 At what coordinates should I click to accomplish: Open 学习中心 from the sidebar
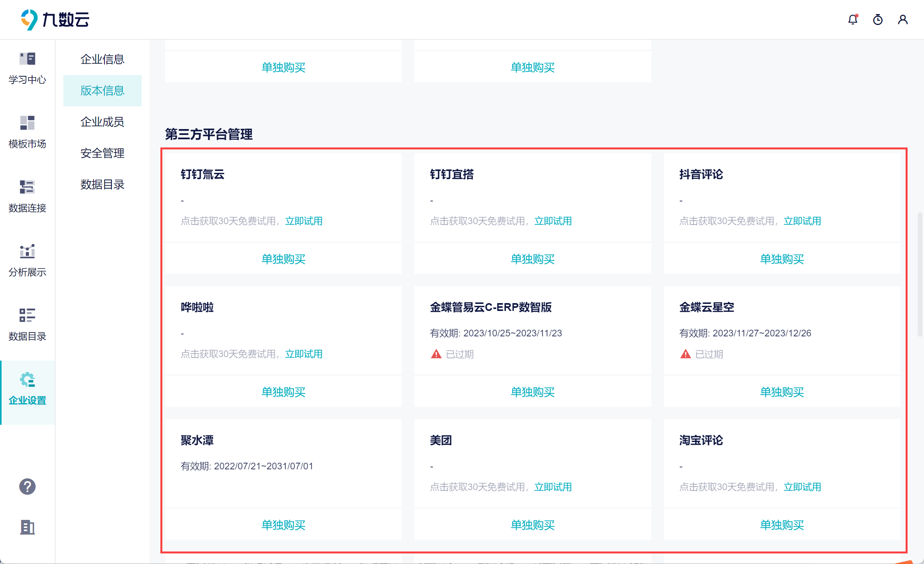tap(27, 68)
